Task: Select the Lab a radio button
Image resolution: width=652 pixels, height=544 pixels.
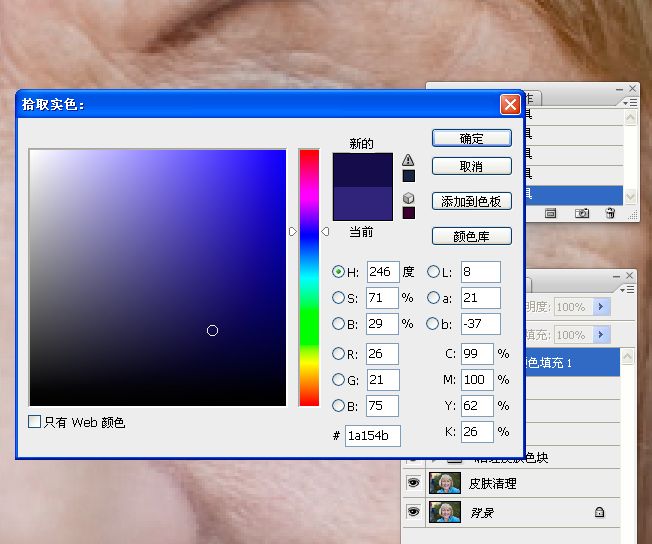Action: 433,298
